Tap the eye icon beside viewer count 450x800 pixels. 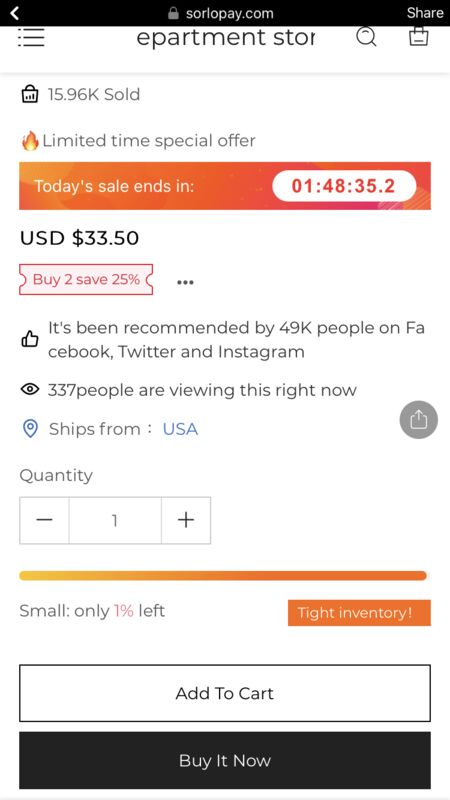(30, 390)
